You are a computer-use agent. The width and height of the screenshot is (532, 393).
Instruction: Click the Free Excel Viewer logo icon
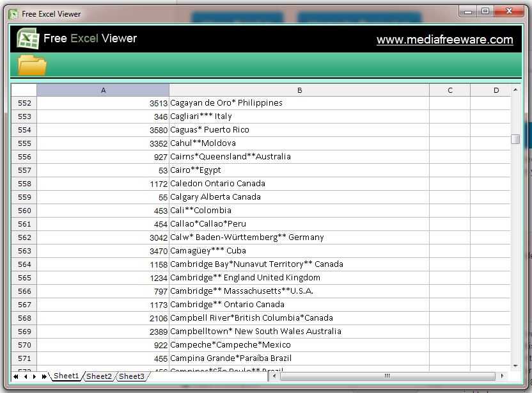click(27, 39)
